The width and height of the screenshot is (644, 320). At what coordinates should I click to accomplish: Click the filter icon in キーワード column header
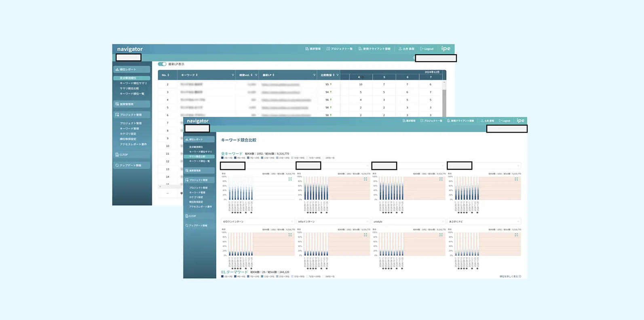click(233, 75)
